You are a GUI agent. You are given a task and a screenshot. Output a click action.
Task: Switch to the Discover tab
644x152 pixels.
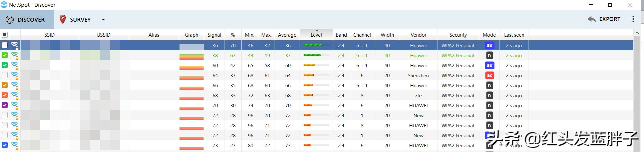27,20
